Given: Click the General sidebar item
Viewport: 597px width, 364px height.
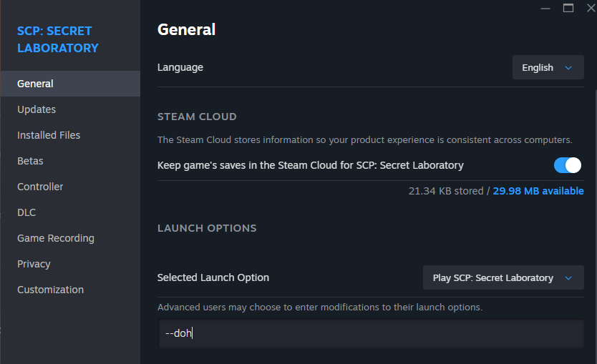Looking at the screenshot, I should tap(35, 84).
